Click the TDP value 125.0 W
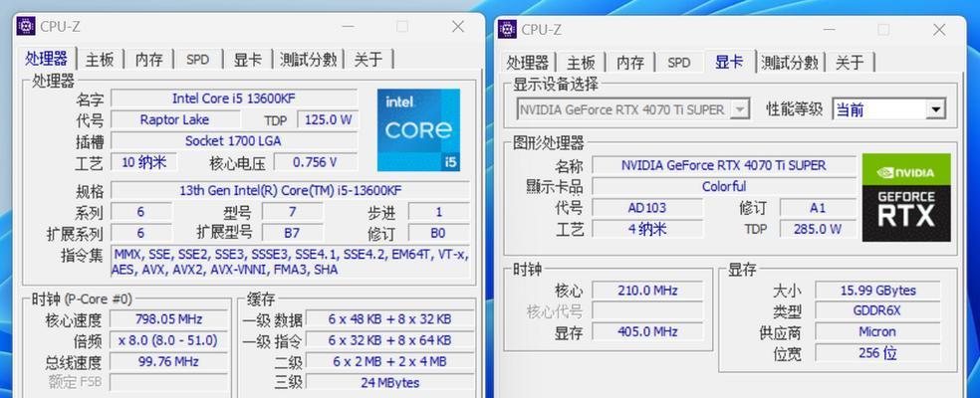Image resolution: width=980 pixels, height=398 pixels. (x=328, y=119)
